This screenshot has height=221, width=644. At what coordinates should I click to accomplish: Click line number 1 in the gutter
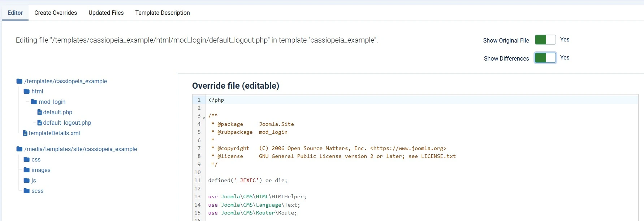199,100
